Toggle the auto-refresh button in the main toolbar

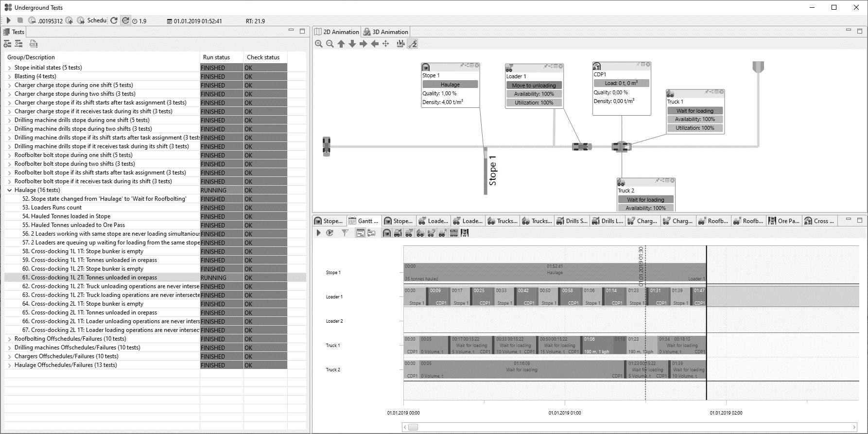click(x=125, y=20)
